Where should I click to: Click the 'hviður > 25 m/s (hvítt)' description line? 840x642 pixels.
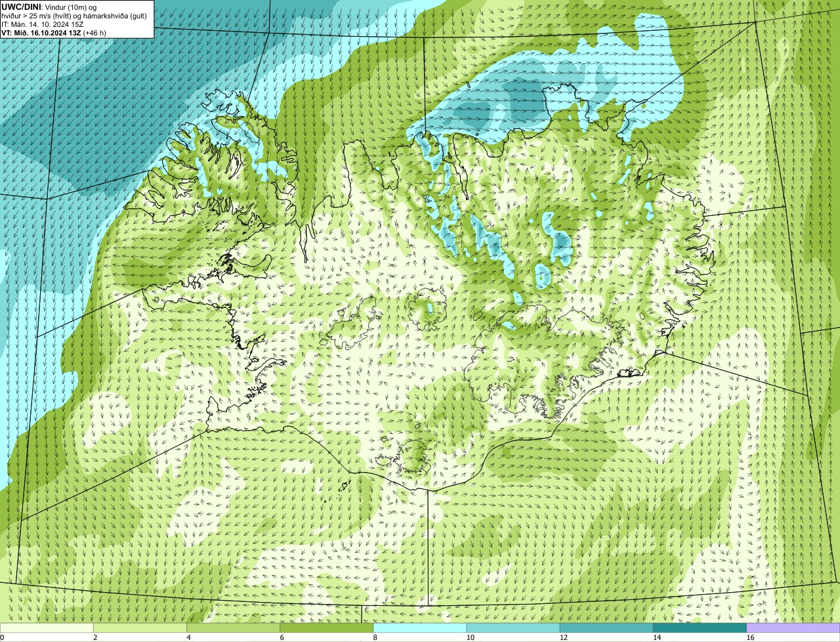click(x=74, y=15)
